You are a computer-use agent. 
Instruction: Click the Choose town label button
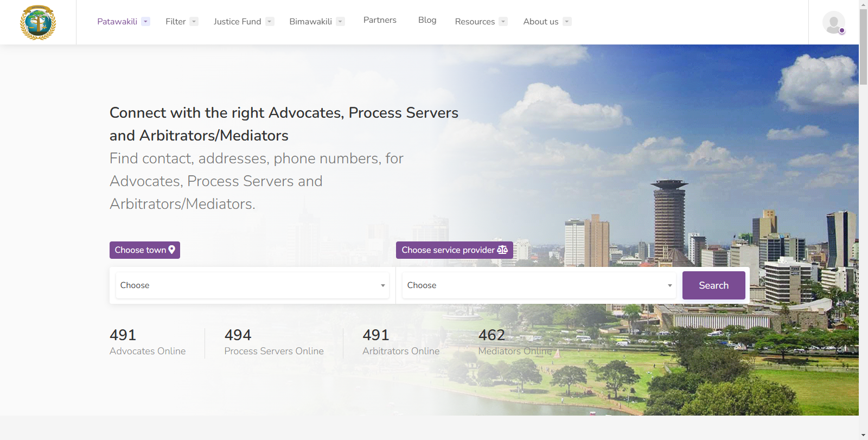(x=145, y=250)
